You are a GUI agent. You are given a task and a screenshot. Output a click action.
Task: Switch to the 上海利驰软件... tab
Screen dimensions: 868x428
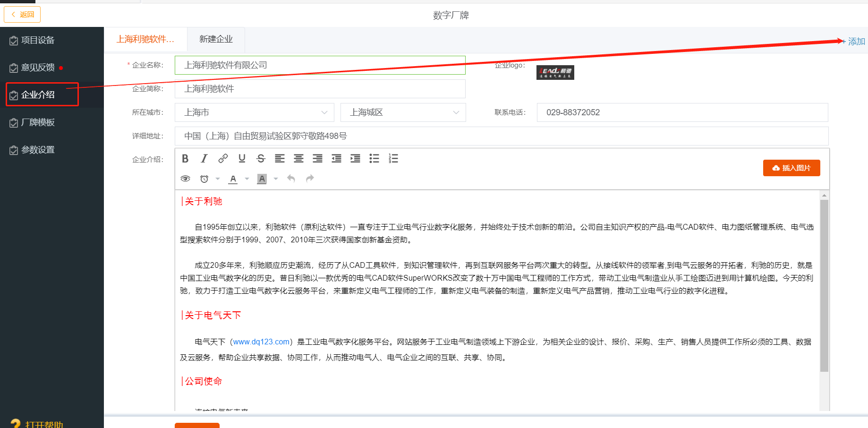(x=145, y=39)
